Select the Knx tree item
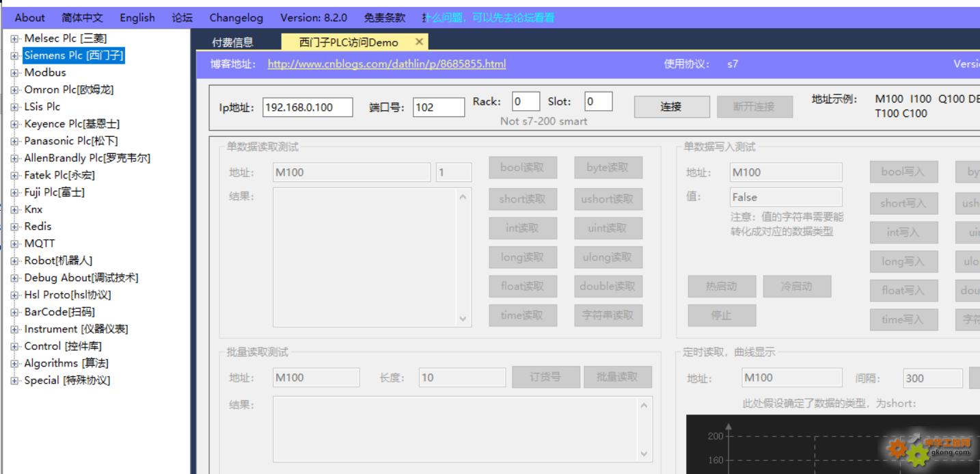 tap(33, 209)
